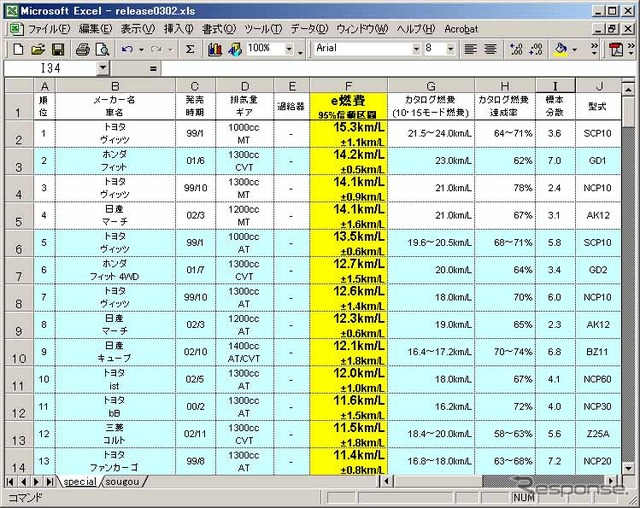The image size is (640, 508).
Task: Open the font size 8 dropdown
Action: coord(450,49)
